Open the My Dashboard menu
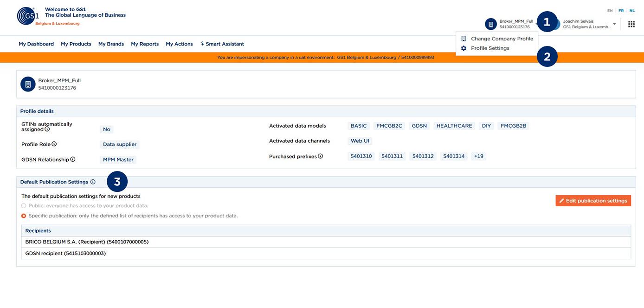 click(x=36, y=44)
